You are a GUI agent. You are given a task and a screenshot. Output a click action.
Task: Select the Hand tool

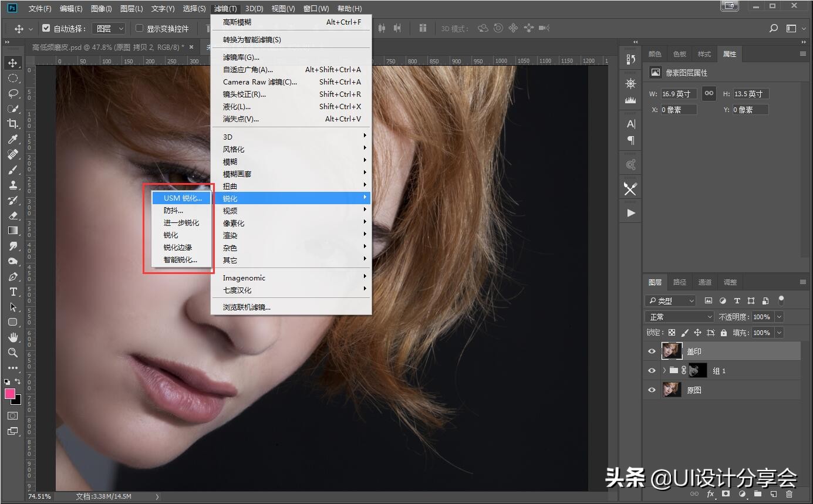12,337
